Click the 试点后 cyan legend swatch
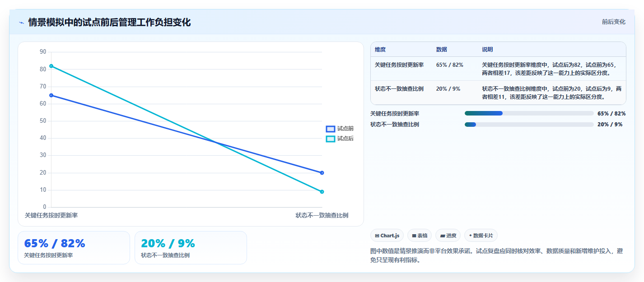 [x=331, y=139]
